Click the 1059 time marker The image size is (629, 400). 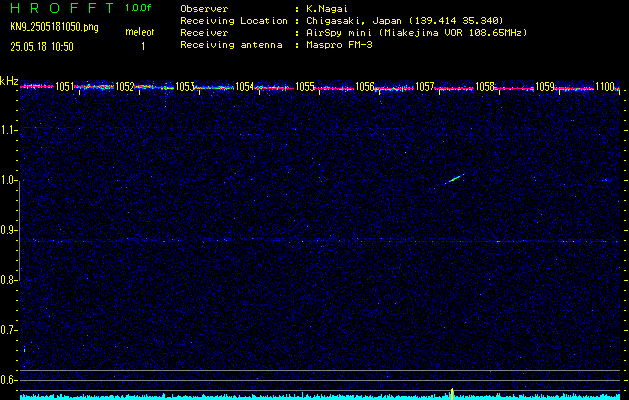click(545, 87)
